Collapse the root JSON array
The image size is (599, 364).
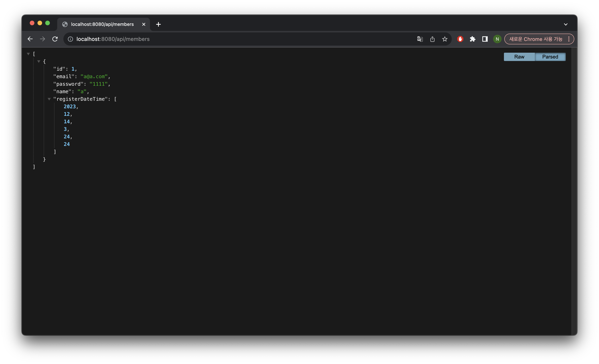[28, 54]
